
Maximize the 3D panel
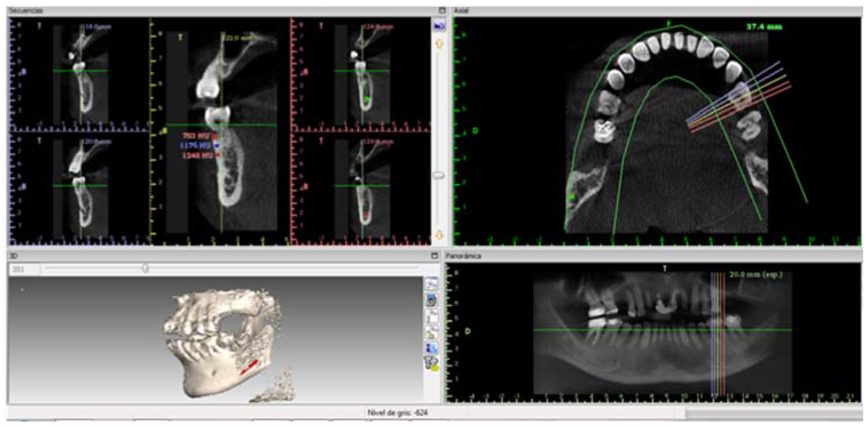point(434,256)
